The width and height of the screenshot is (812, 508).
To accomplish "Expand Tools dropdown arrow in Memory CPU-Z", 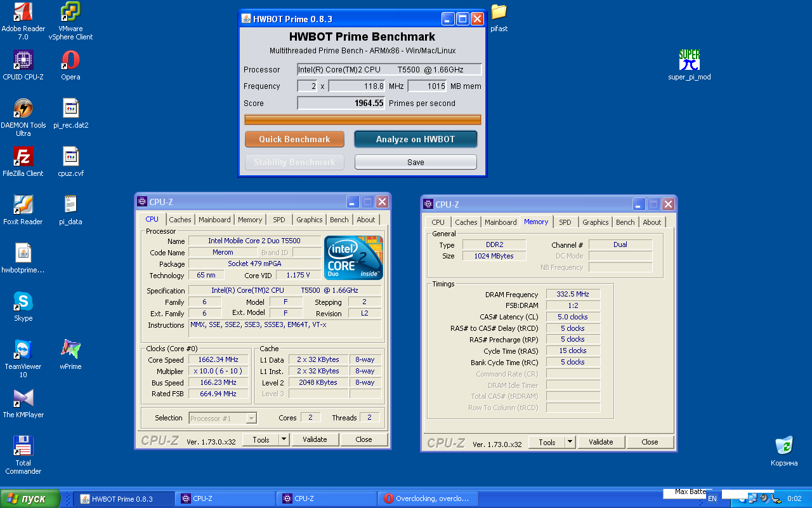I will pyautogui.click(x=570, y=442).
